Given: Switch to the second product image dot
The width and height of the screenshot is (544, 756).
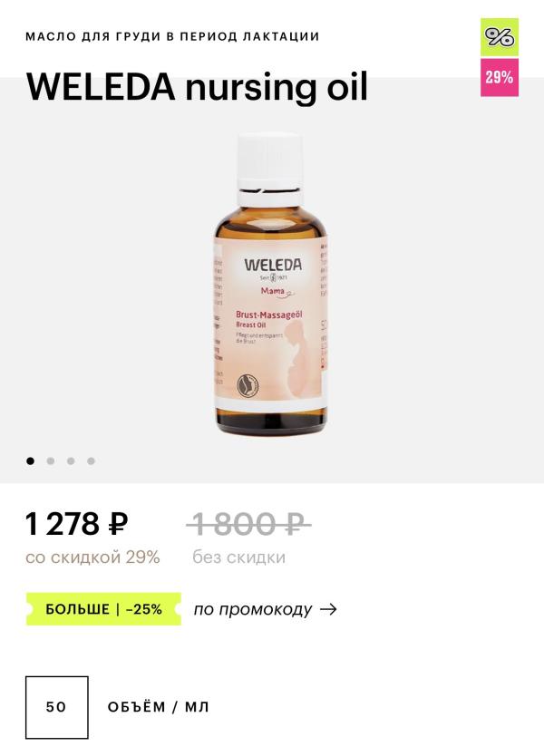Looking at the screenshot, I should pos(51,460).
